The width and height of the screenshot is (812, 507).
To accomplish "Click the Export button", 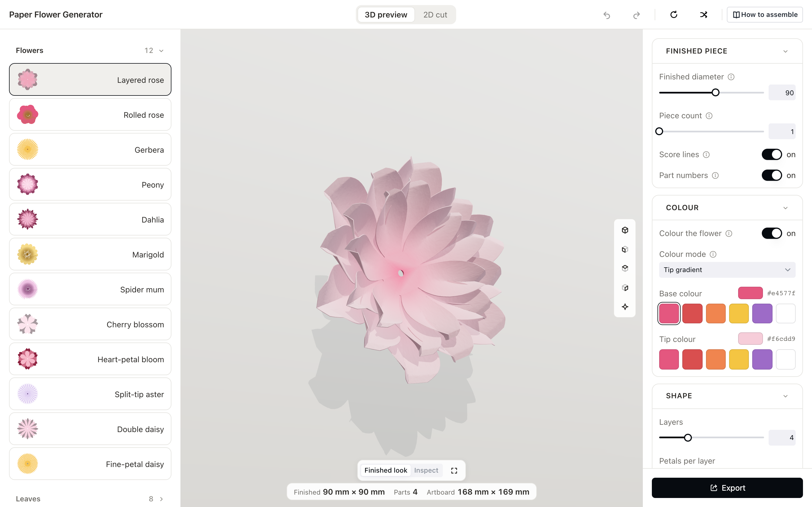I will tap(727, 488).
